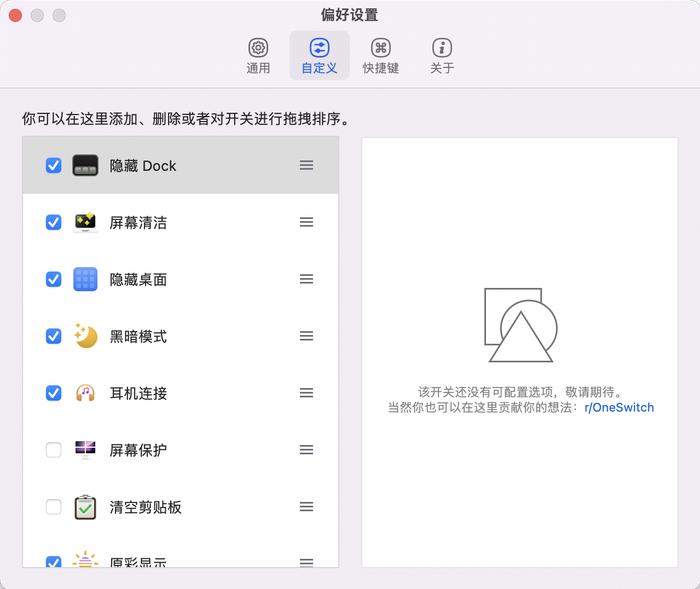Click the 屏幕清洁 sparkle screen icon
This screenshot has width=700, height=589.
tap(85, 222)
